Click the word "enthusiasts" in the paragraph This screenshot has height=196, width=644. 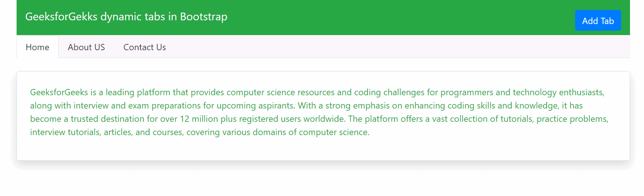[x=581, y=92]
